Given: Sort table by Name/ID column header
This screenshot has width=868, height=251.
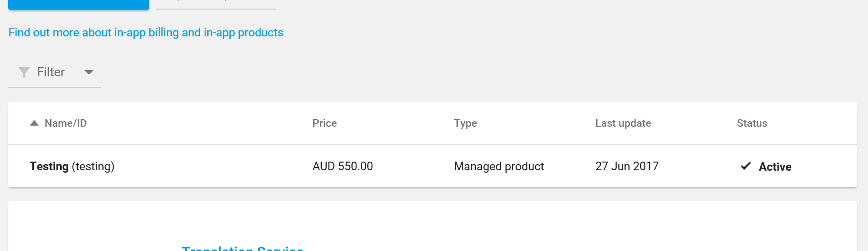Looking at the screenshot, I should pos(66,123).
